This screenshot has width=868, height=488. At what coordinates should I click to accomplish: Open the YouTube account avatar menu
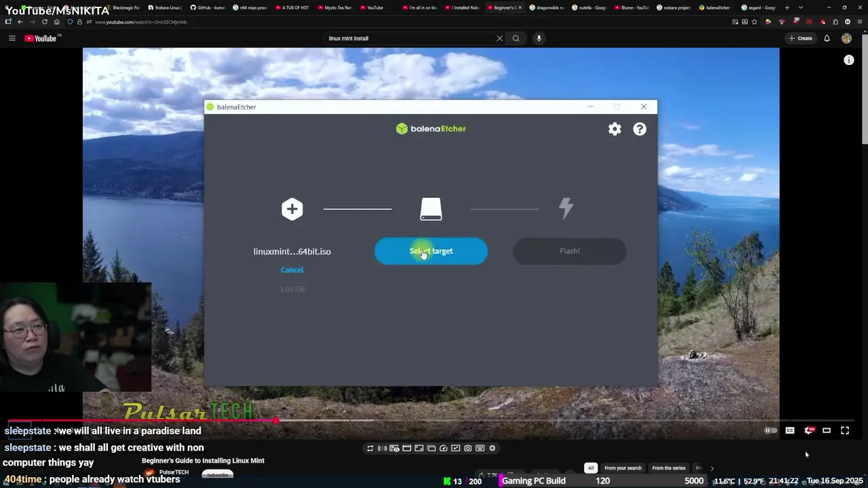[846, 39]
